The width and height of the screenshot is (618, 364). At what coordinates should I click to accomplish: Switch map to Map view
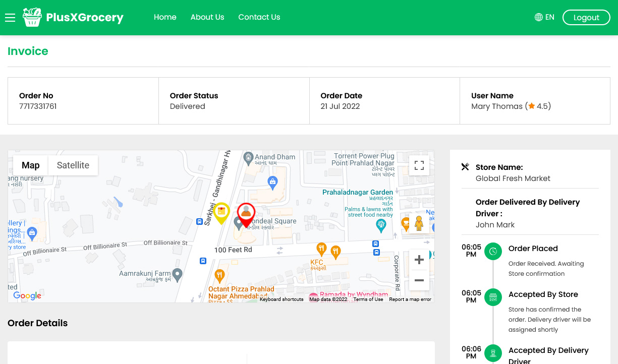coord(30,165)
